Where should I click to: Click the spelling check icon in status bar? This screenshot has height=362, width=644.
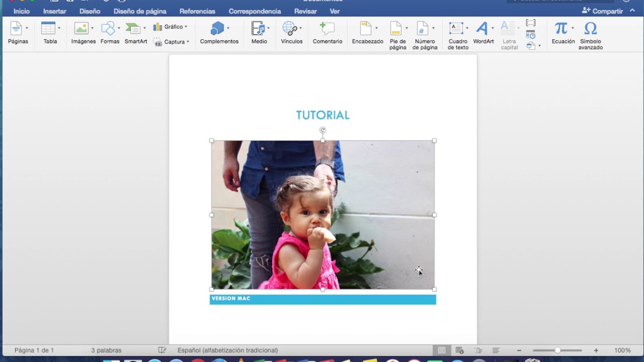click(x=162, y=350)
